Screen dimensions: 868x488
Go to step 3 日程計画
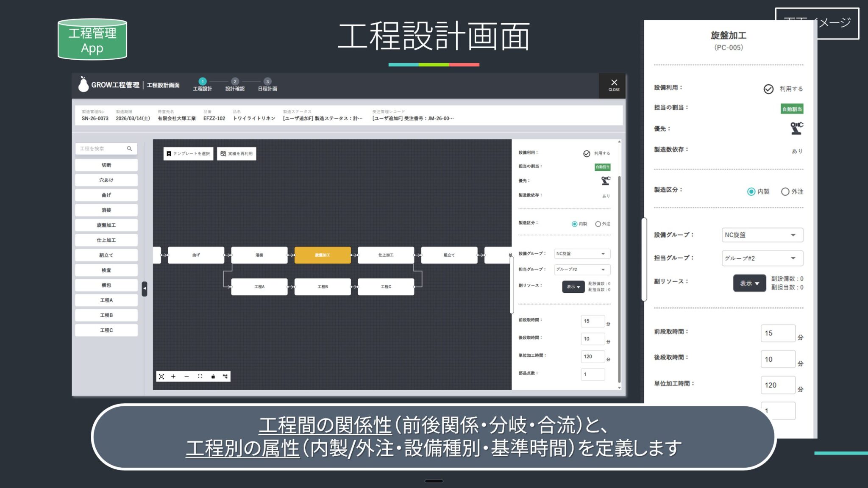coord(267,84)
